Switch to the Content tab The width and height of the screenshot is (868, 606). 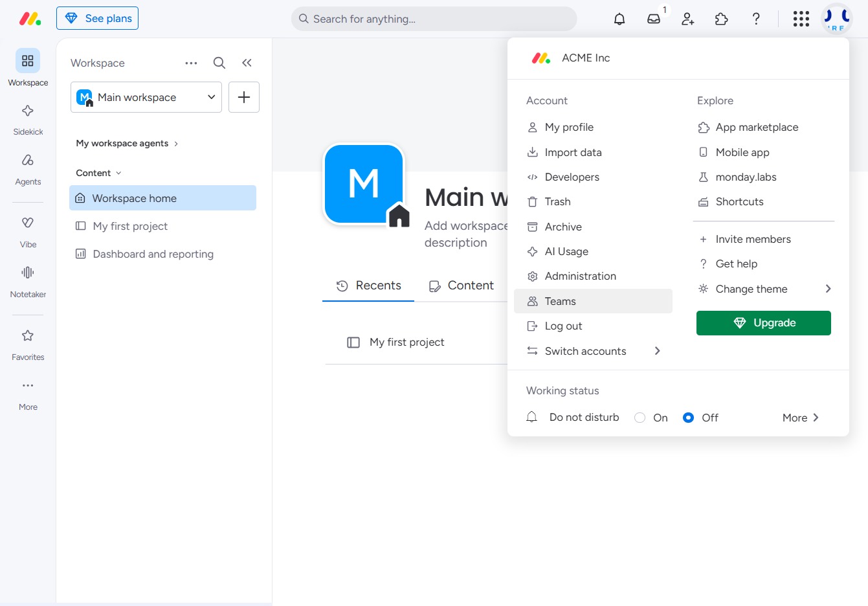(462, 286)
